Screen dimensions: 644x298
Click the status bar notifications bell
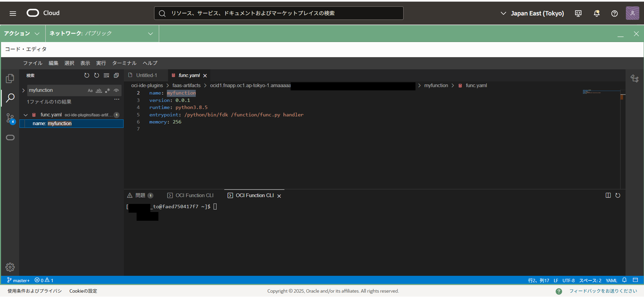point(625,280)
